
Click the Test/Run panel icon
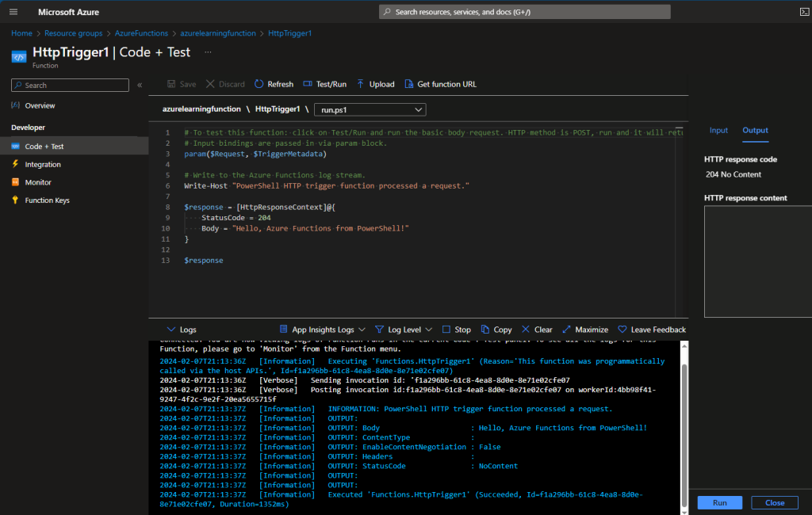pos(308,84)
